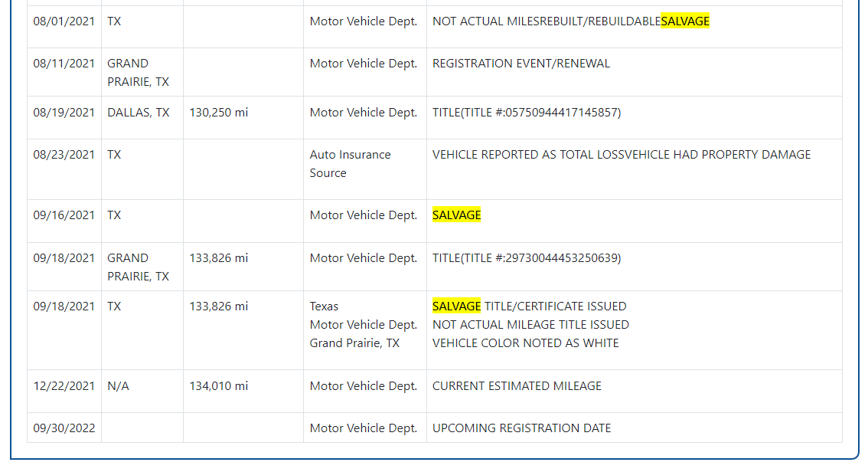
Task: Click Motor Vehicle Dept. in 09/30/2022 row
Action: (x=363, y=428)
